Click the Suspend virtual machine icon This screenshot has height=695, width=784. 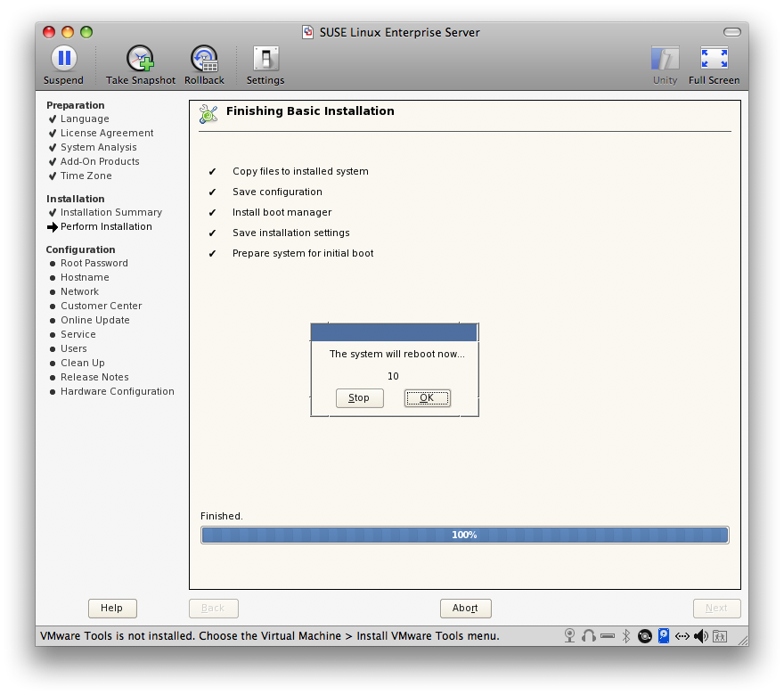point(63,60)
